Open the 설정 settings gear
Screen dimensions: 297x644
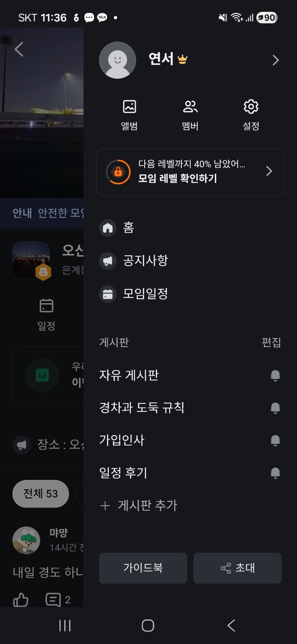point(251,107)
